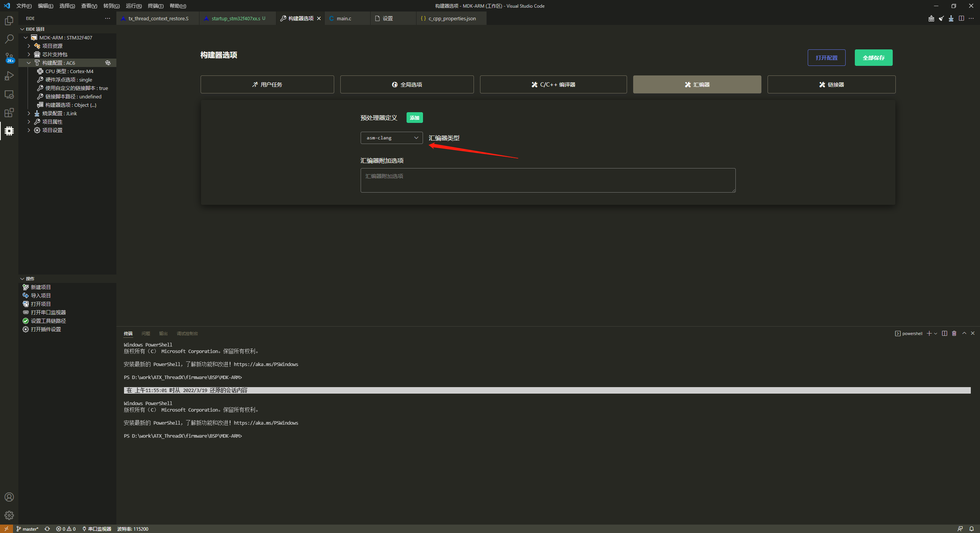This screenshot has height=533, width=980.
Task: Open the split editor icon
Action: pos(961,18)
